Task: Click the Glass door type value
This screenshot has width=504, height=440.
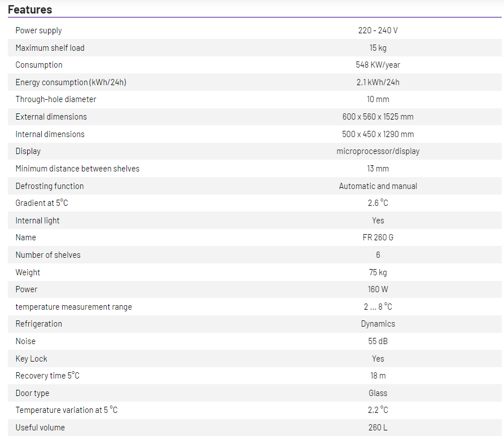Action: (378, 393)
